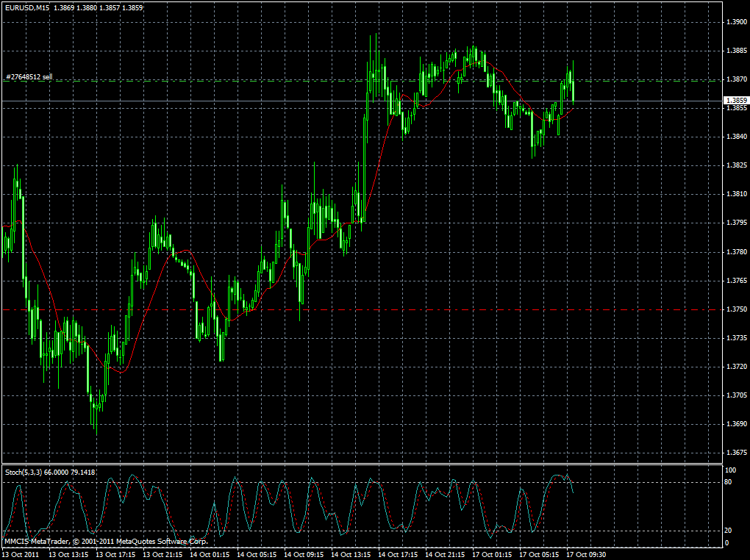Click the 1.3675 price axis label

click(x=736, y=453)
